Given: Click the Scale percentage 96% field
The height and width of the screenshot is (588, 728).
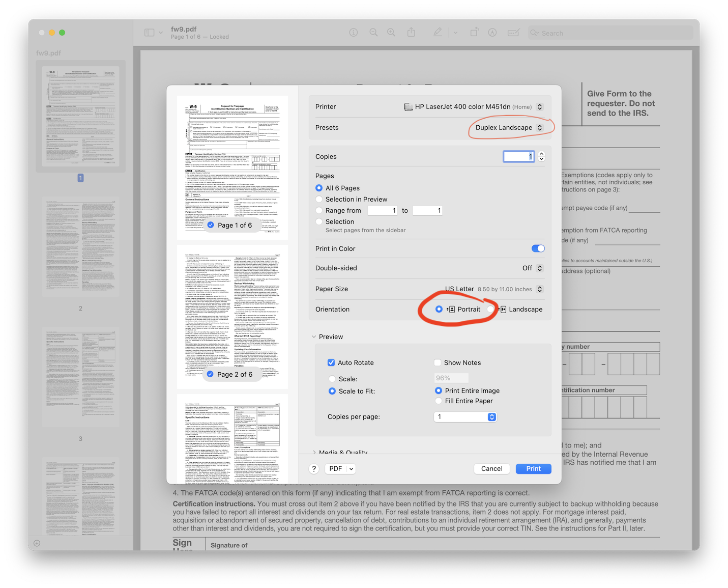Looking at the screenshot, I should [451, 378].
